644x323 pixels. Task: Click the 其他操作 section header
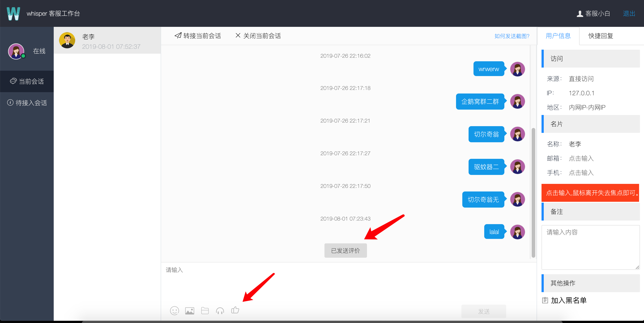[591, 283]
